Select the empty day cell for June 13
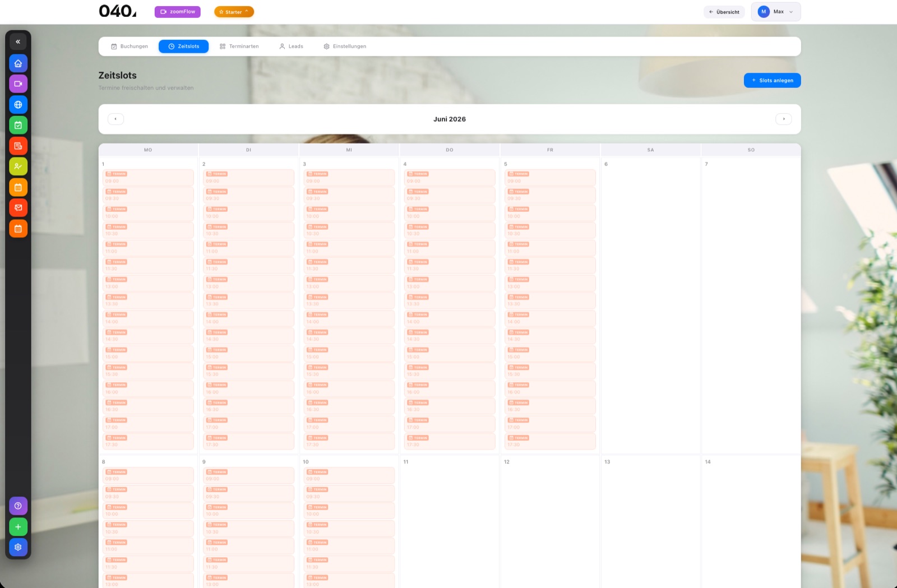 point(651,522)
